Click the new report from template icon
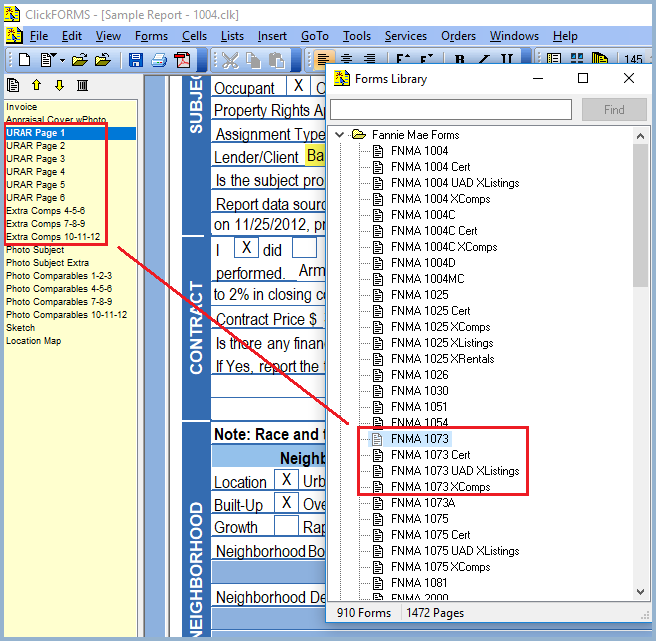 pyautogui.click(x=49, y=60)
